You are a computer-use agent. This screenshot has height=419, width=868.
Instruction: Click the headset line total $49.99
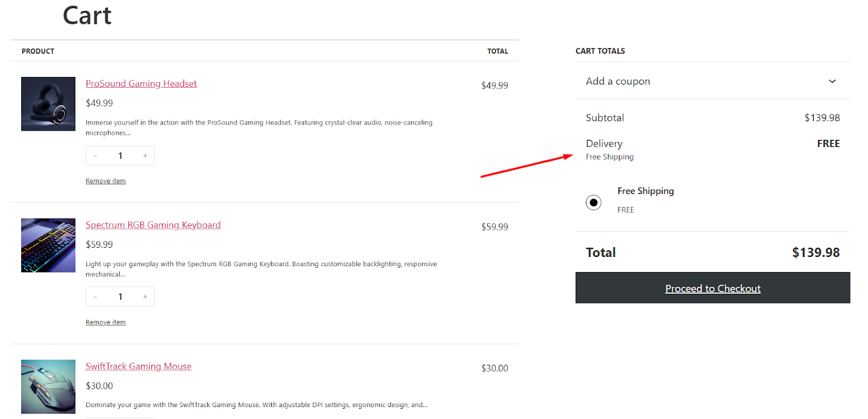[x=495, y=86]
